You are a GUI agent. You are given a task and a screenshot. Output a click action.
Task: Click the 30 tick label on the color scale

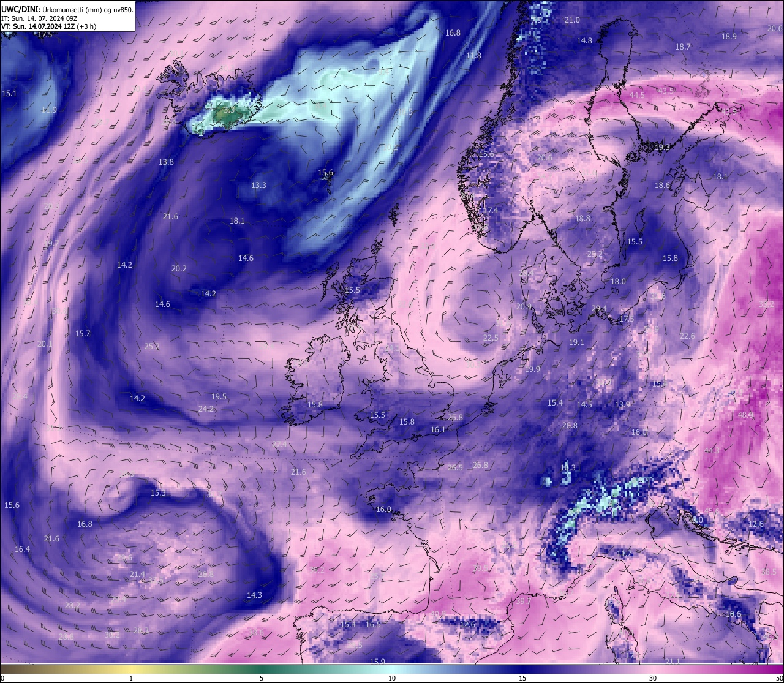[653, 678]
